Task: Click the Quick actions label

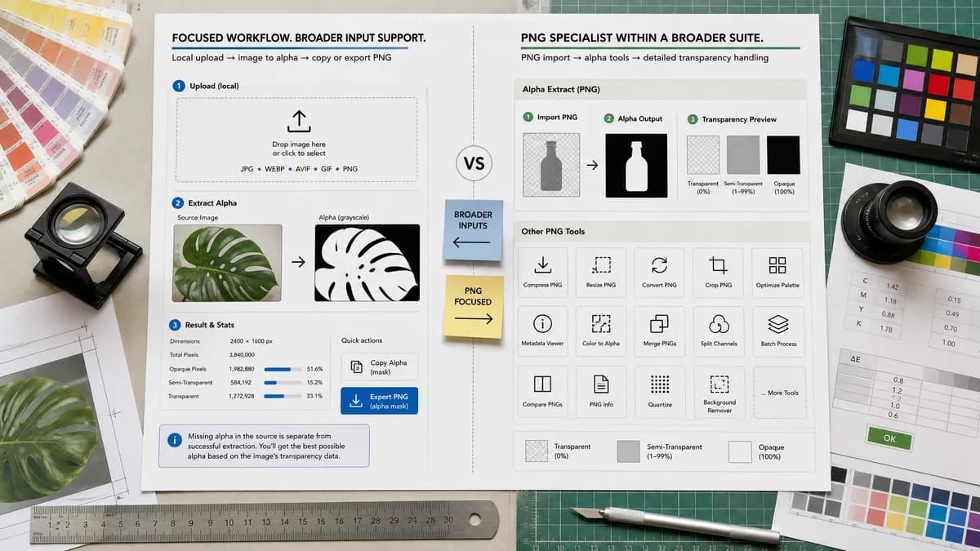Action: tap(362, 340)
